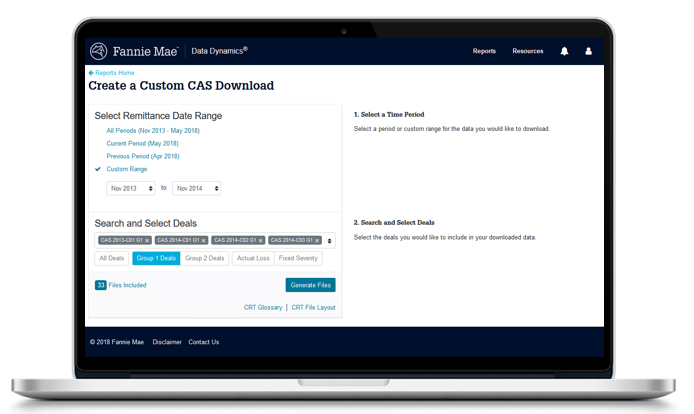
Task: Open the Resources menu
Action: tap(528, 51)
